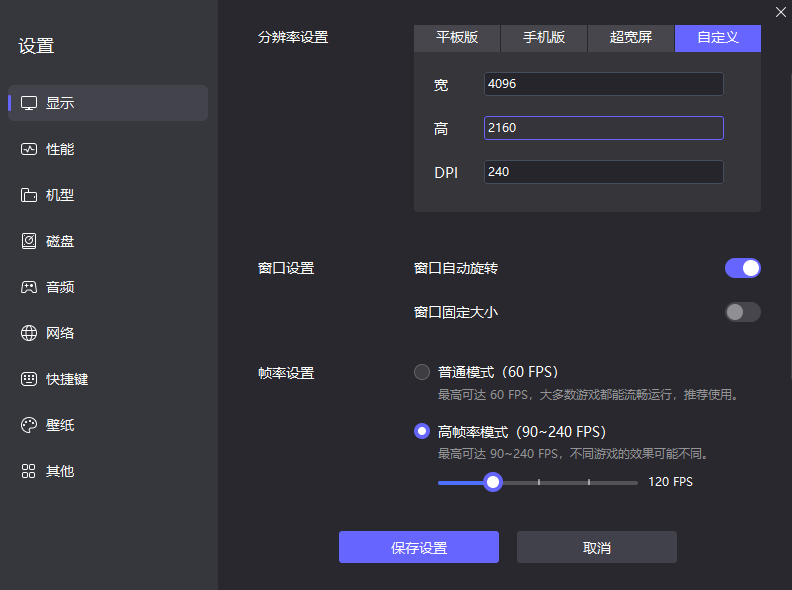Click the 其他 grid icon

pyautogui.click(x=29, y=471)
